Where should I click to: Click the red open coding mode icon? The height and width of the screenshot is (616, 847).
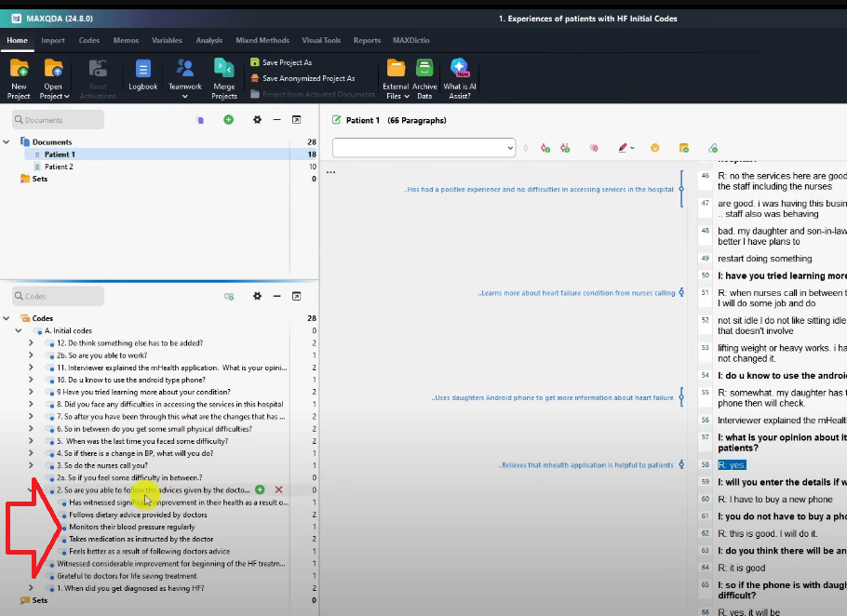[594, 148]
